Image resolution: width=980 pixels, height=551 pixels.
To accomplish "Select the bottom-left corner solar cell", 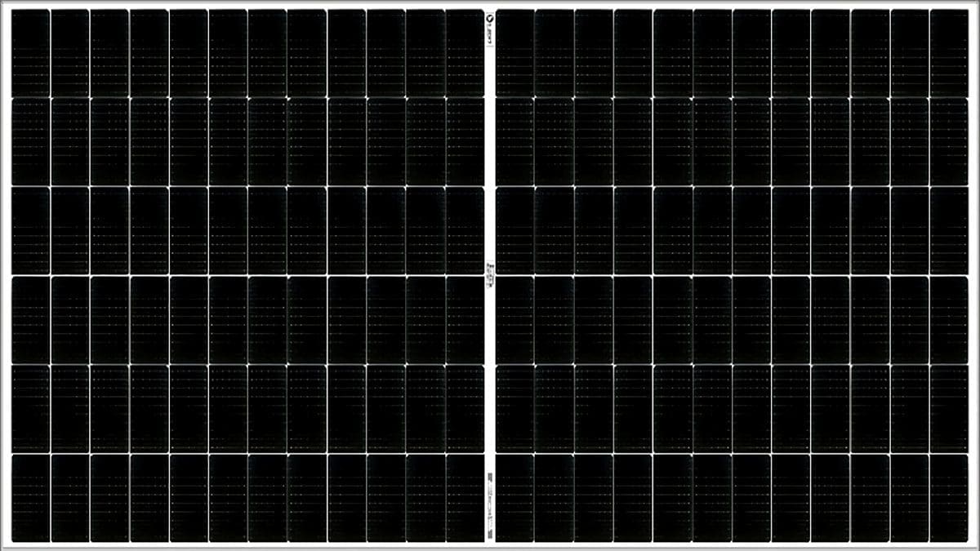I will tap(30, 497).
